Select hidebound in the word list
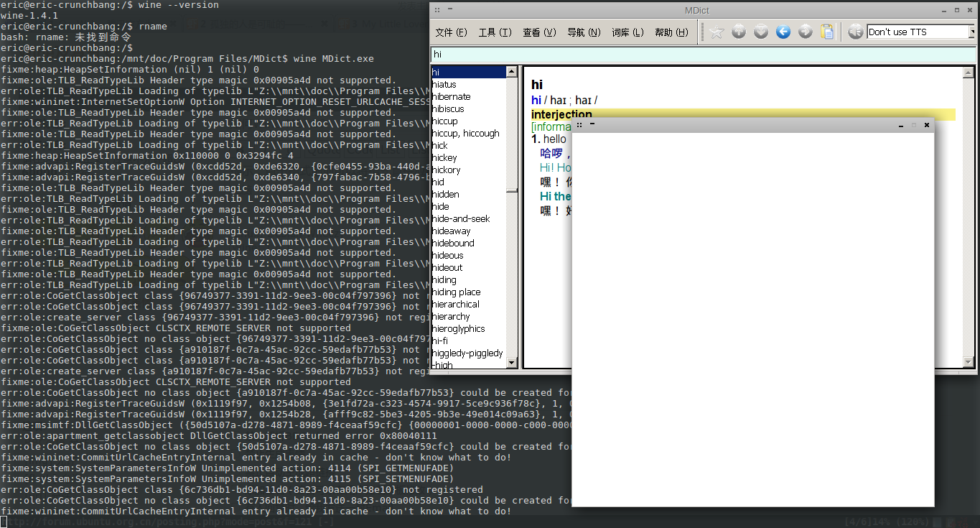This screenshot has width=980, height=528. 453,243
